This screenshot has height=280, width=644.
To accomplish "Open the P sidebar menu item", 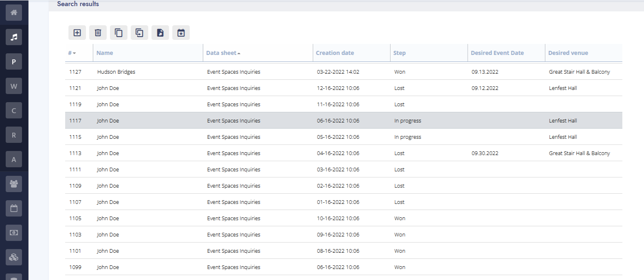I will pos(14,62).
